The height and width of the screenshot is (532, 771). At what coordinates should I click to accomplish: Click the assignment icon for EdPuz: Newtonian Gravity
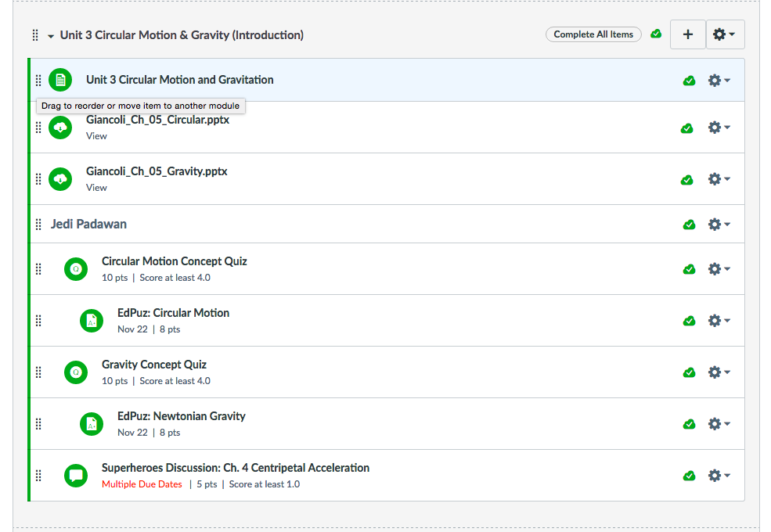92,424
